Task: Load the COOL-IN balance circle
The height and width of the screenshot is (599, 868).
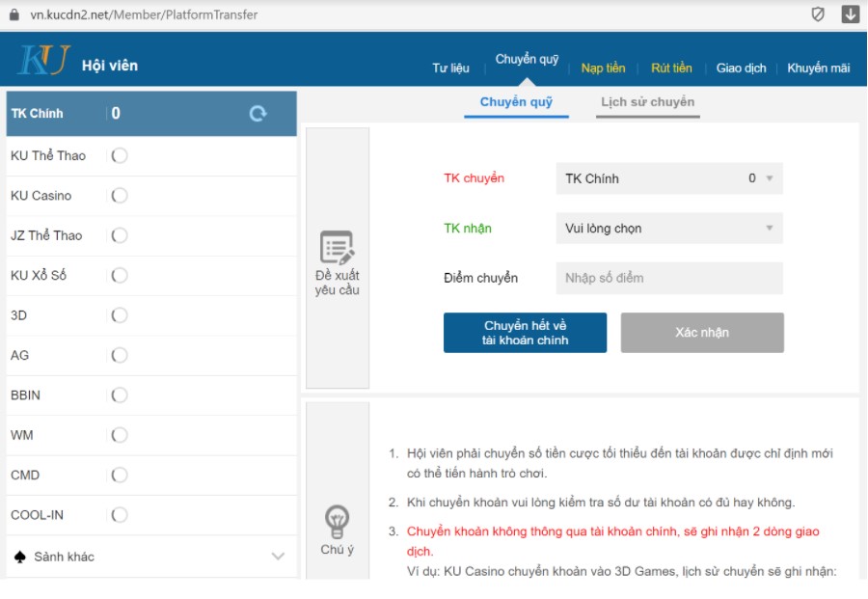Action: (119, 514)
